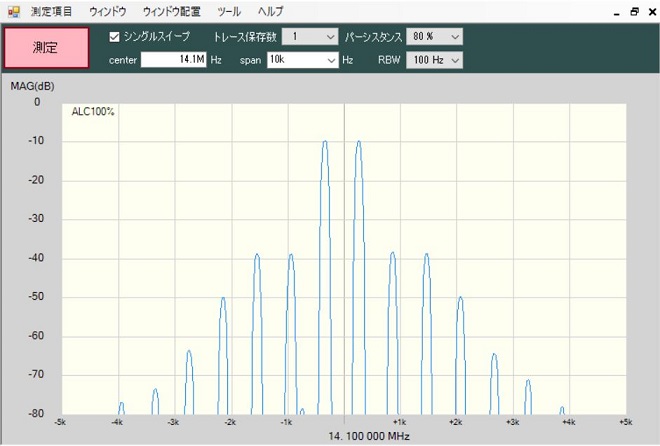Image resolution: width=660 pixels, height=446 pixels.
Task: Open the ツール menu
Action: click(229, 11)
